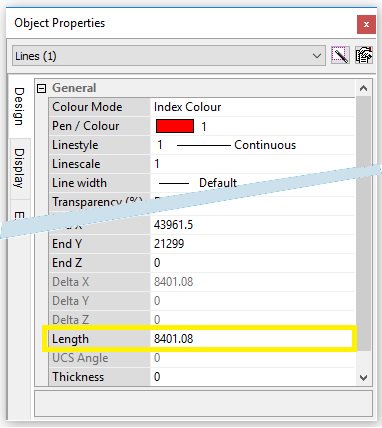Viewport: 382px width, 428px height.
Task: Click the Linescale value field
Action: pos(253,164)
